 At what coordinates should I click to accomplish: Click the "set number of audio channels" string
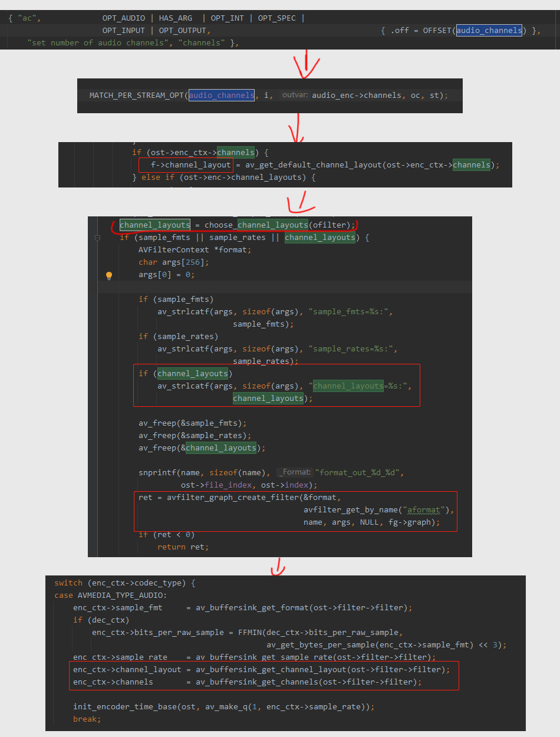[98, 43]
